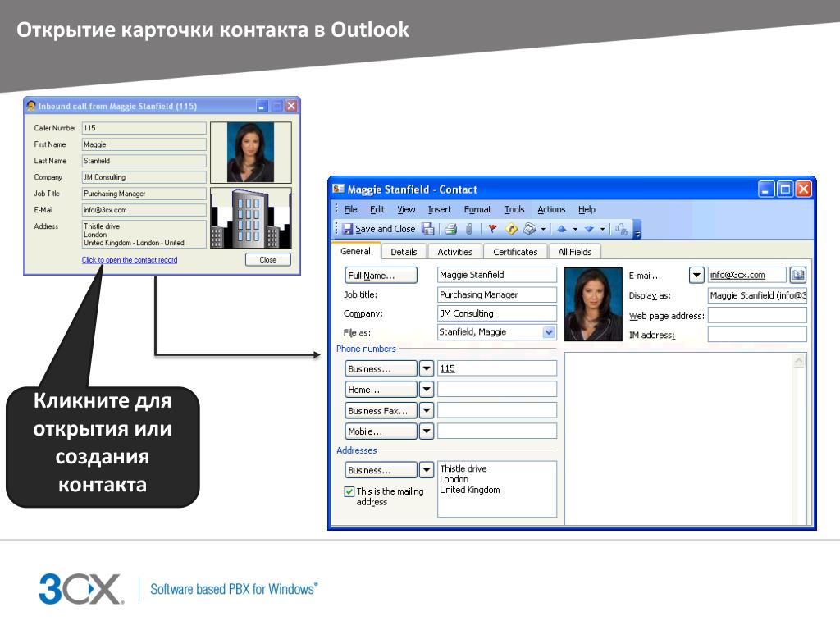Image resolution: width=840 pixels, height=630 pixels.
Task: Open the Previous Item dropdown arrow
Action: (575, 230)
